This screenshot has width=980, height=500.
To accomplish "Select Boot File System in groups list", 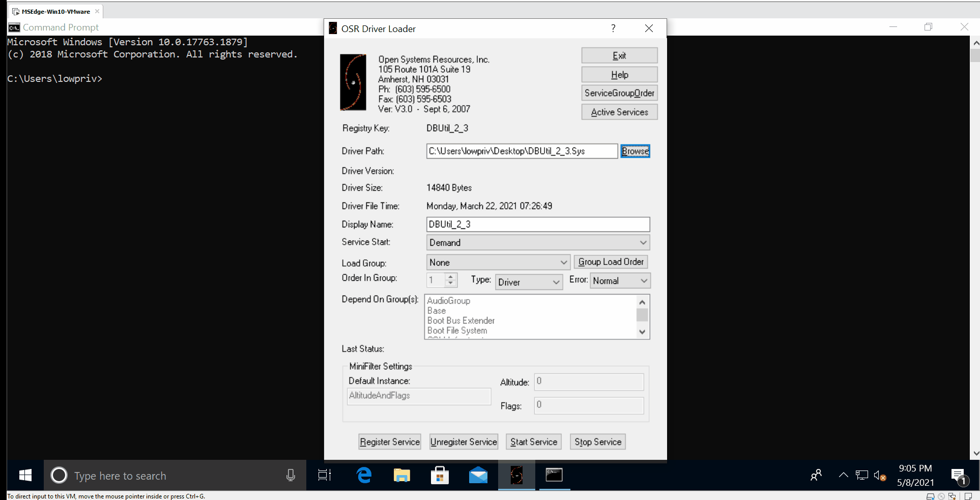I will click(x=457, y=331).
